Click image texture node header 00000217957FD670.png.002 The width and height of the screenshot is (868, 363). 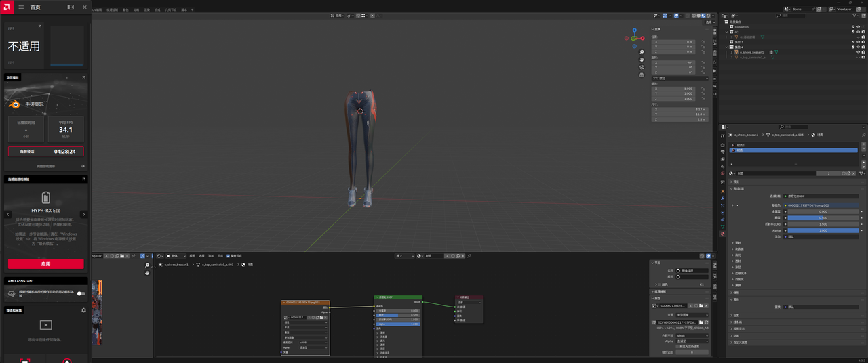point(305,303)
